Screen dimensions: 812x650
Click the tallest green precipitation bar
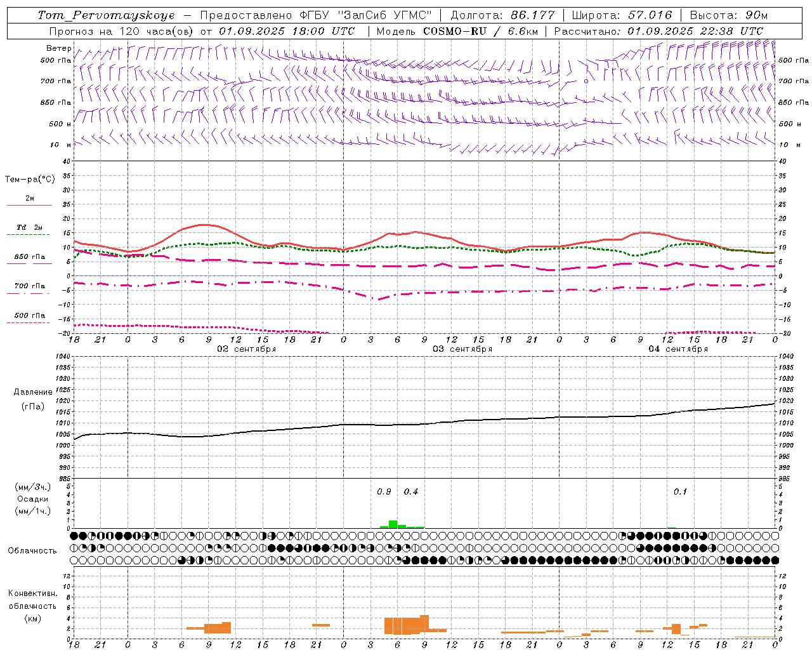point(393,524)
